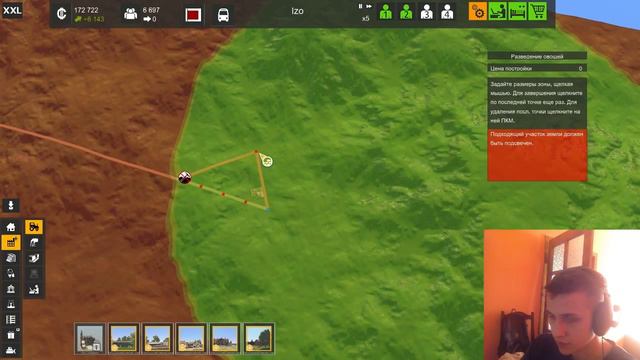Click the red map overlay icon

coord(193,15)
